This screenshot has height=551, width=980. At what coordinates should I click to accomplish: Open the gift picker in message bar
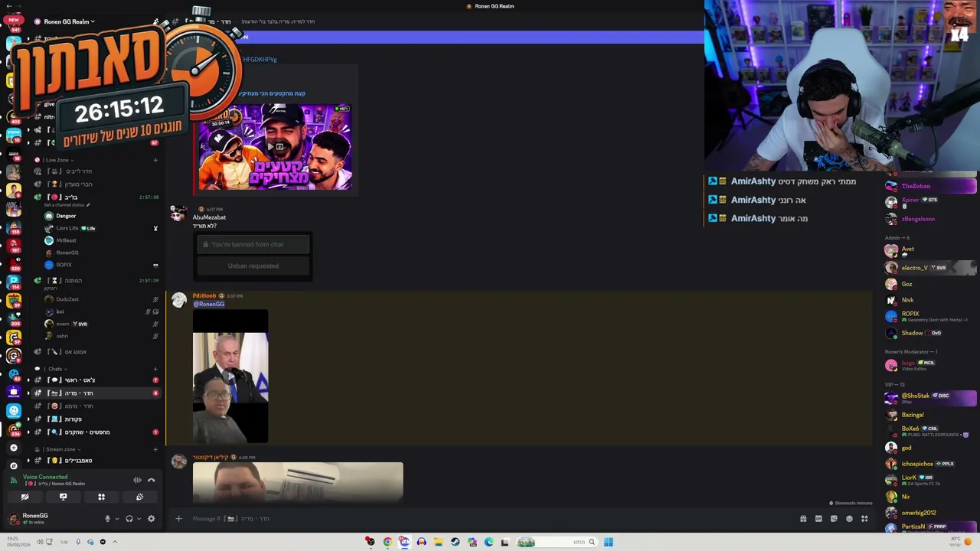pos(803,519)
